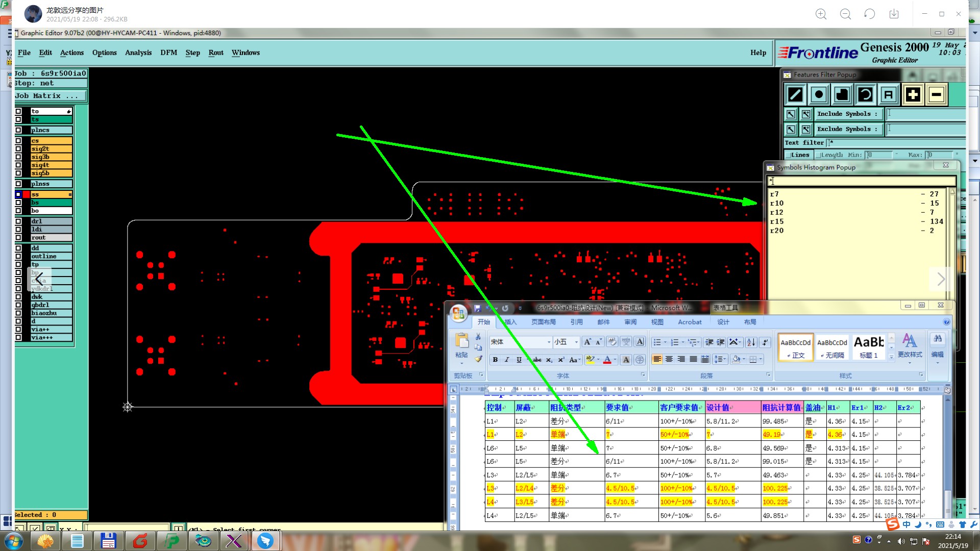Select the Text 'A' filter icon

pyautogui.click(x=889, y=94)
